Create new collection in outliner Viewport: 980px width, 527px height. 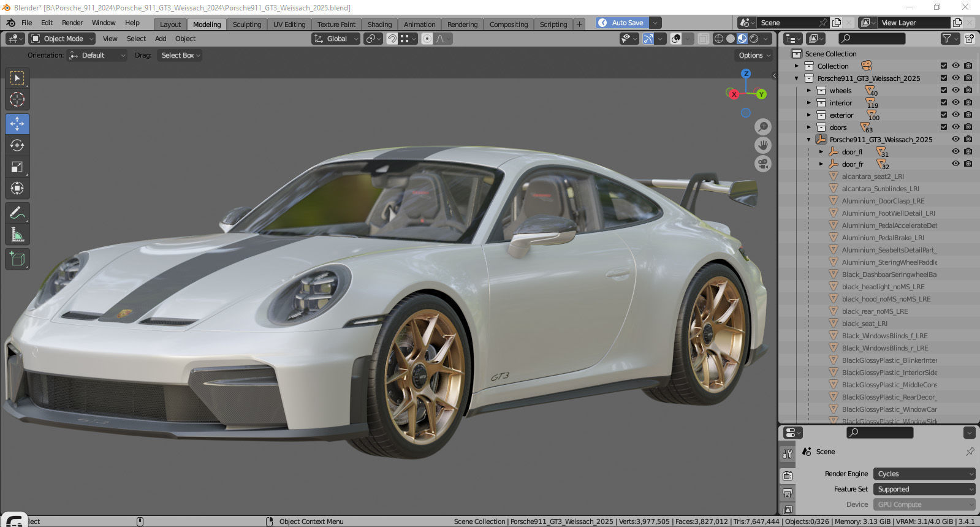pyautogui.click(x=970, y=39)
